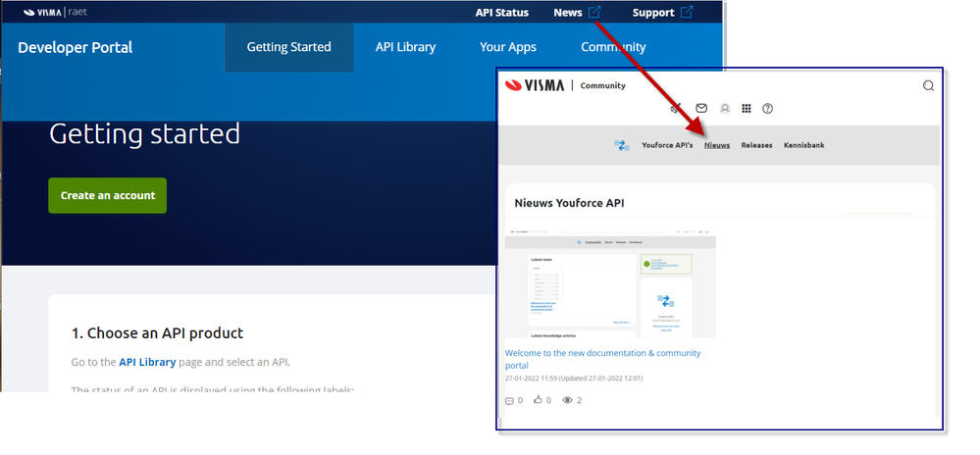Image resolution: width=980 pixels, height=455 pixels.
Task: Open the Getting Started tab
Action: point(288,47)
